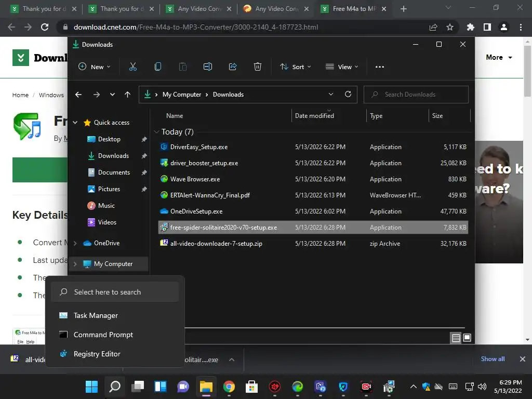Expand the address bar history dropdown

(x=331, y=95)
